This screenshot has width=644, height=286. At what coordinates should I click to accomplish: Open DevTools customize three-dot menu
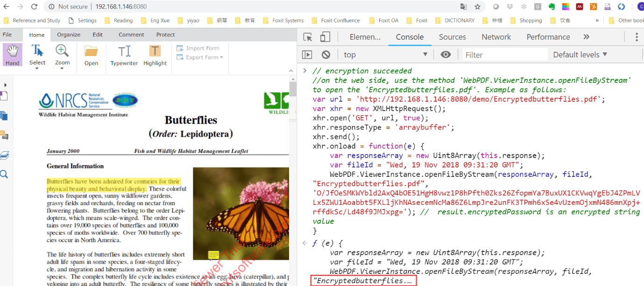(636, 37)
